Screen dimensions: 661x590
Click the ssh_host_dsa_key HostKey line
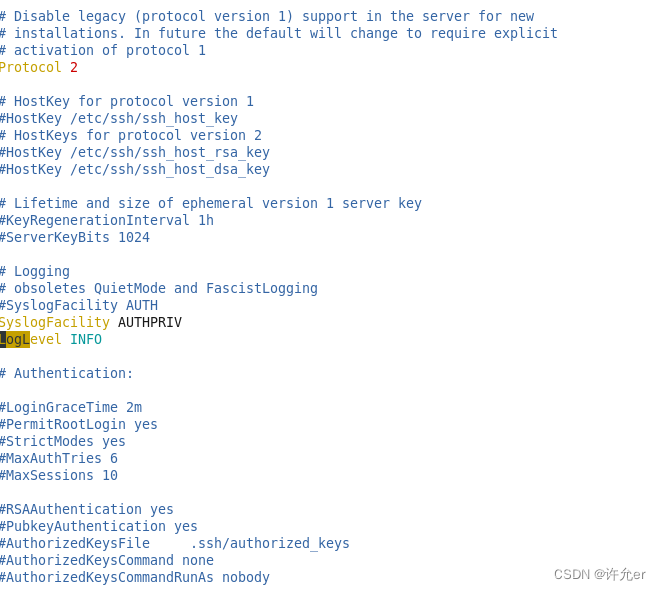(134, 169)
